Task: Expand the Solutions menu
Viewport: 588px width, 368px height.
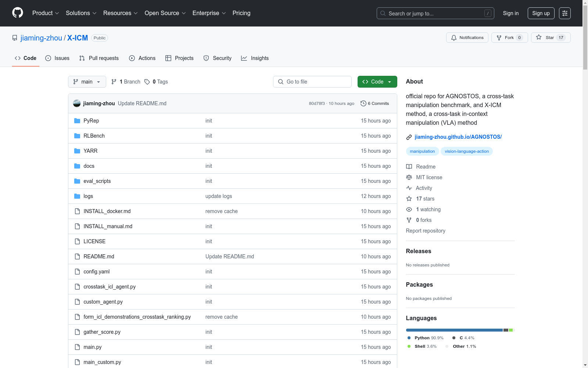Action: point(81,13)
